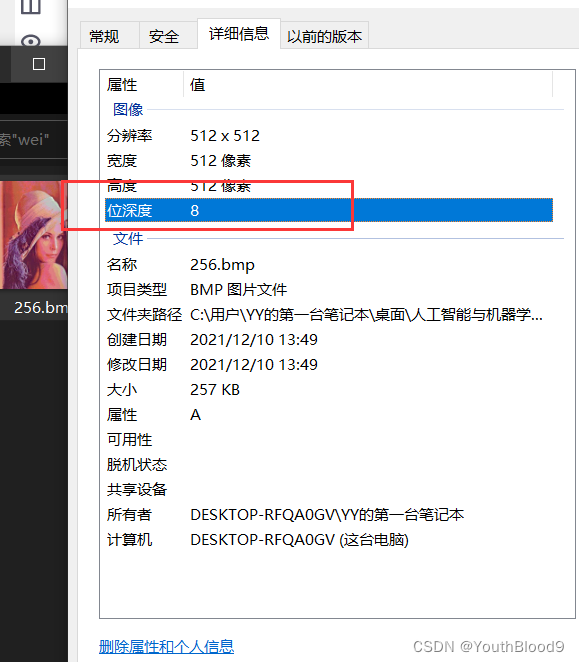579x662 pixels.
Task: Click the 删除属性和个人信息 link
Action: coord(166,646)
